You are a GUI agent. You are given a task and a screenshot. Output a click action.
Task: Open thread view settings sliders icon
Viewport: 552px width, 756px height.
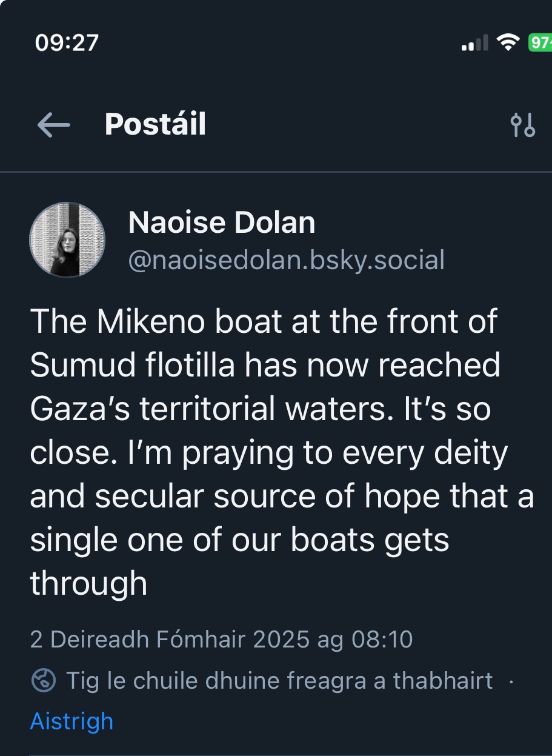click(x=522, y=125)
